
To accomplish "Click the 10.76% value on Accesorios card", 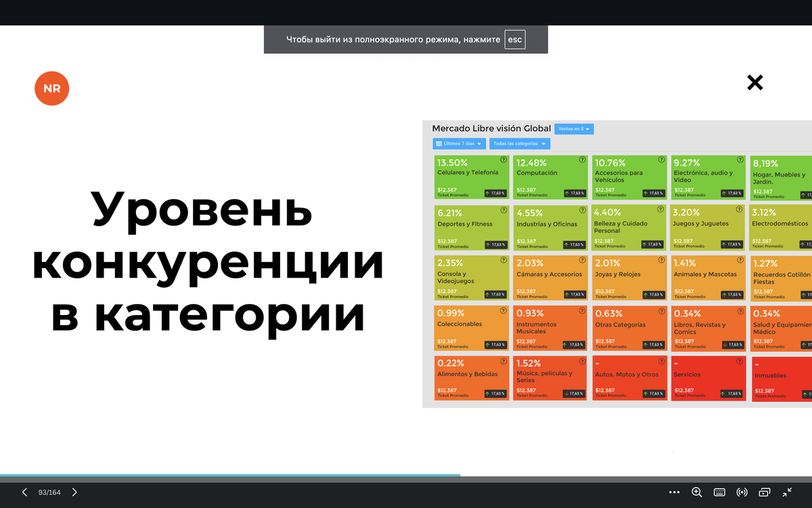I will (610, 163).
